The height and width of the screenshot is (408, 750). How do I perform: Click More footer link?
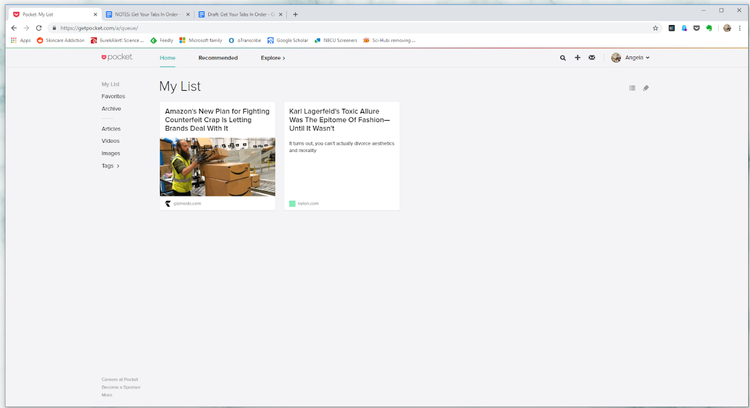tap(107, 395)
